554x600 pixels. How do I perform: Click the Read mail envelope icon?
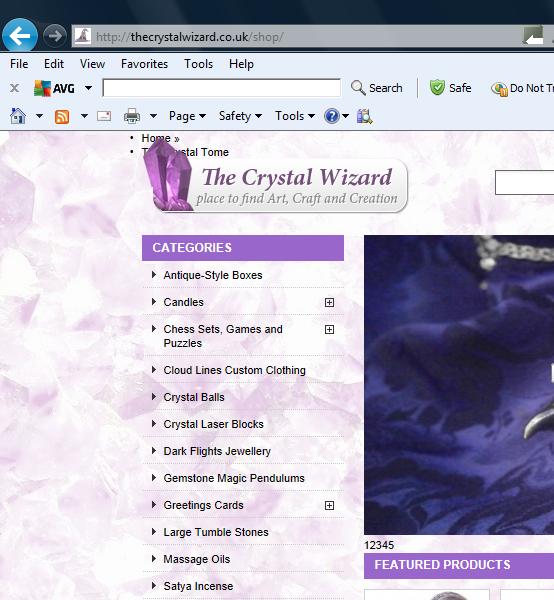104,116
